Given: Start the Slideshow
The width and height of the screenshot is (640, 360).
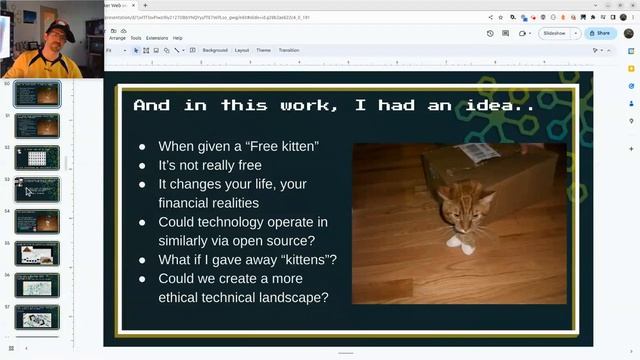Looking at the screenshot, I should tap(555, 33).
